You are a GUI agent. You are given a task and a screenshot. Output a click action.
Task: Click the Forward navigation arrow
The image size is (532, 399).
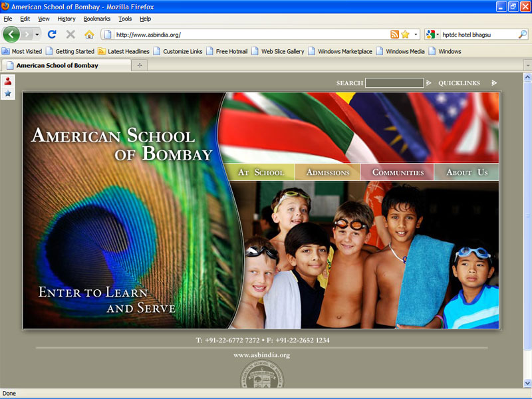click(x=27, y=35)
